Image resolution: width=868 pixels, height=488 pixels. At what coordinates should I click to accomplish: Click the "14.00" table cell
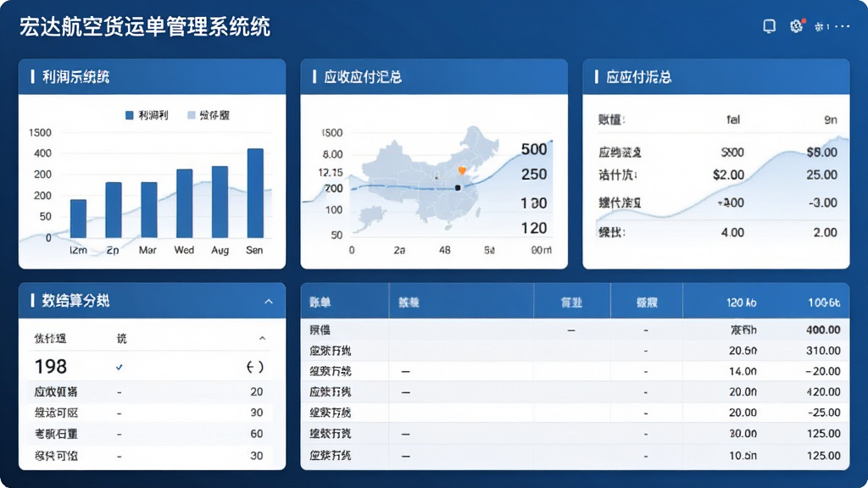click(x=743, y=371)
